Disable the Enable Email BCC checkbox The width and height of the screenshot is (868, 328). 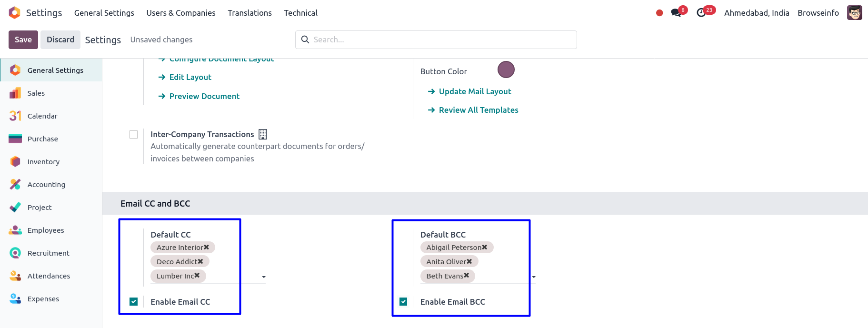coord(403,301)
